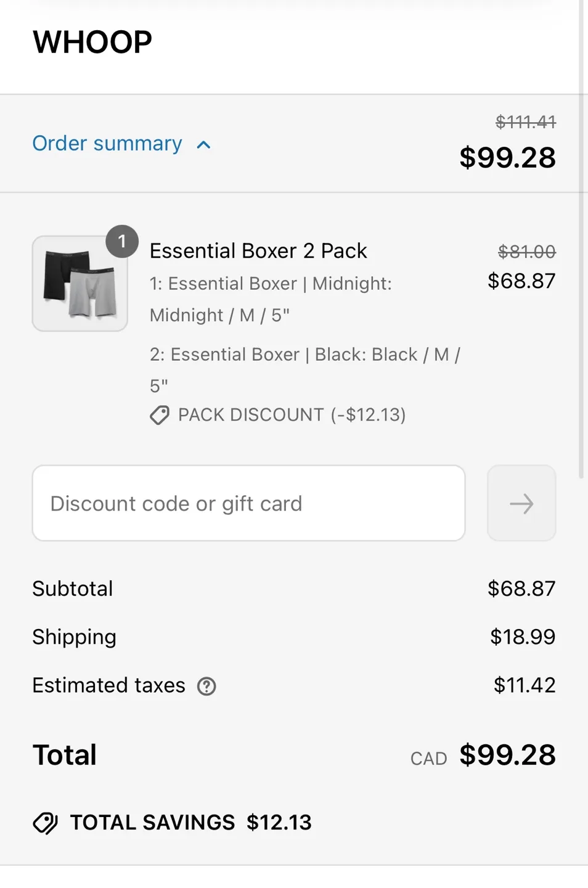Click the PACK DISCOUNT tag icon
The height and width of the screenshot is (888, 588).
coord(159,416)
